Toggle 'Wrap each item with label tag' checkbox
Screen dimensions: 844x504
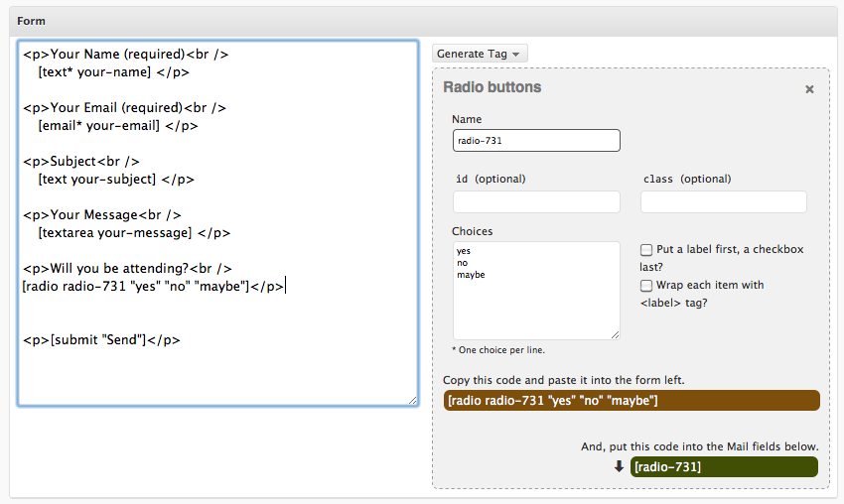coord(646,286)
